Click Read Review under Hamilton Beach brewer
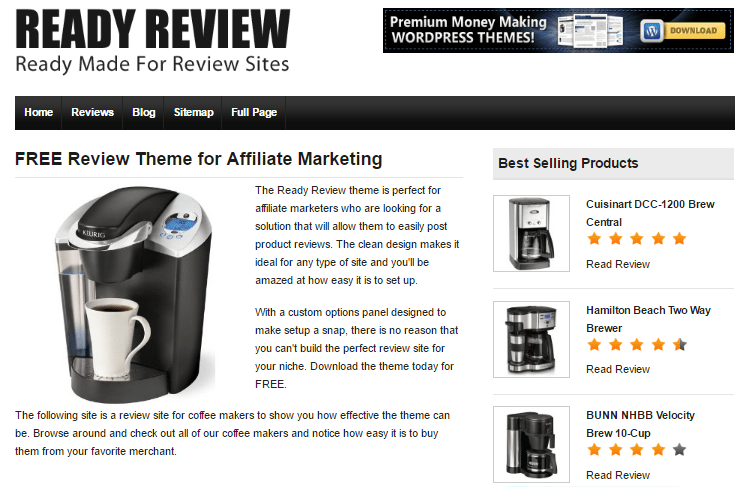 pos(618,369)
